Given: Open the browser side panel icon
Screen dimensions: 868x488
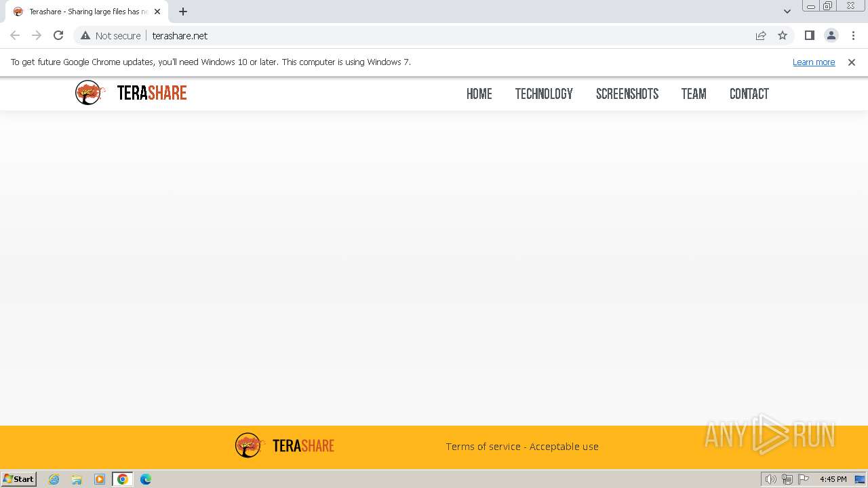Looking at the screenshot, I should [x=809, y=35].
